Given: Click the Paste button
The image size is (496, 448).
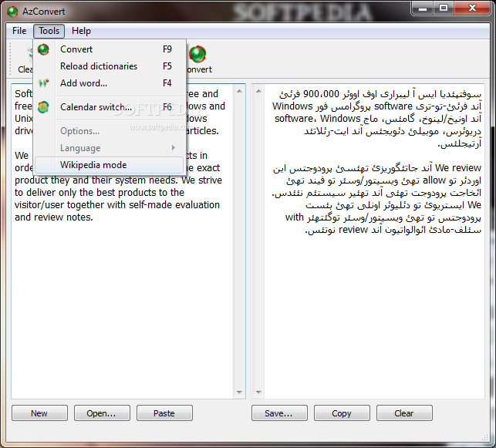Looking at the screenshot, I should (x=164, y=413).
